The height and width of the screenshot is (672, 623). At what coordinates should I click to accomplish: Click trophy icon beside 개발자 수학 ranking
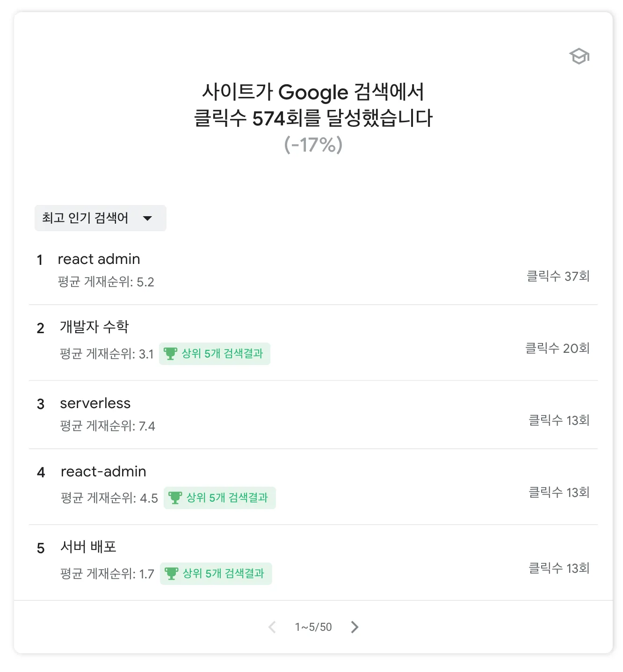(x=170, y=354)
